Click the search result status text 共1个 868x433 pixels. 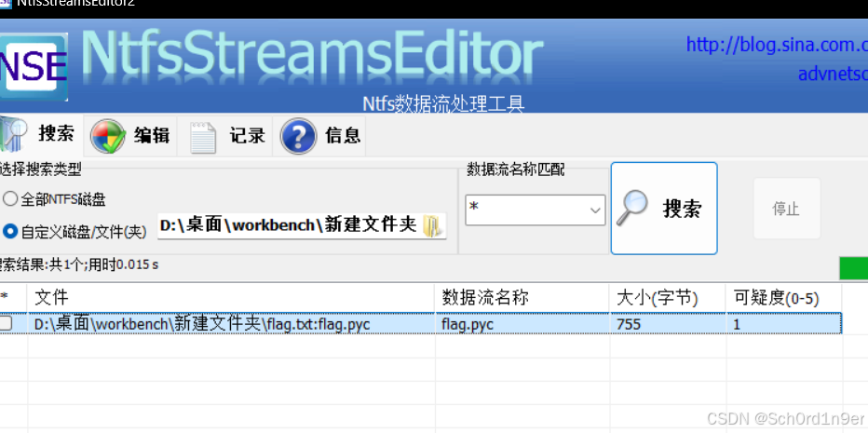point(79,264)
